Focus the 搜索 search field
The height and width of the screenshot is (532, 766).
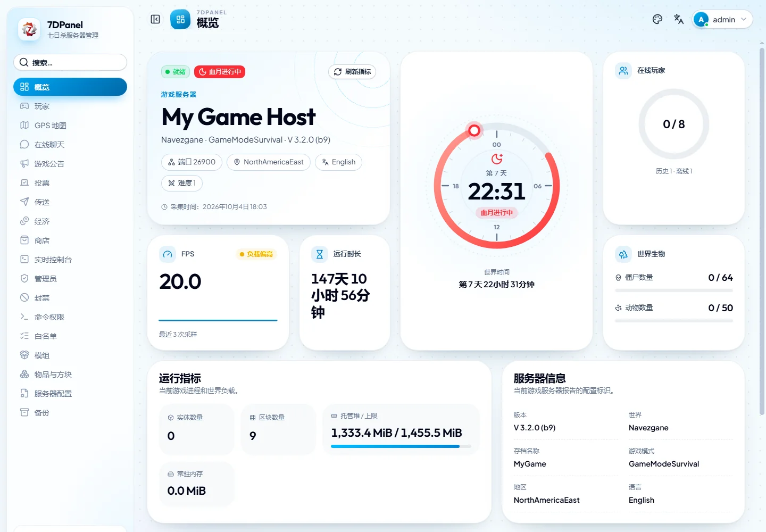point(70,62)
